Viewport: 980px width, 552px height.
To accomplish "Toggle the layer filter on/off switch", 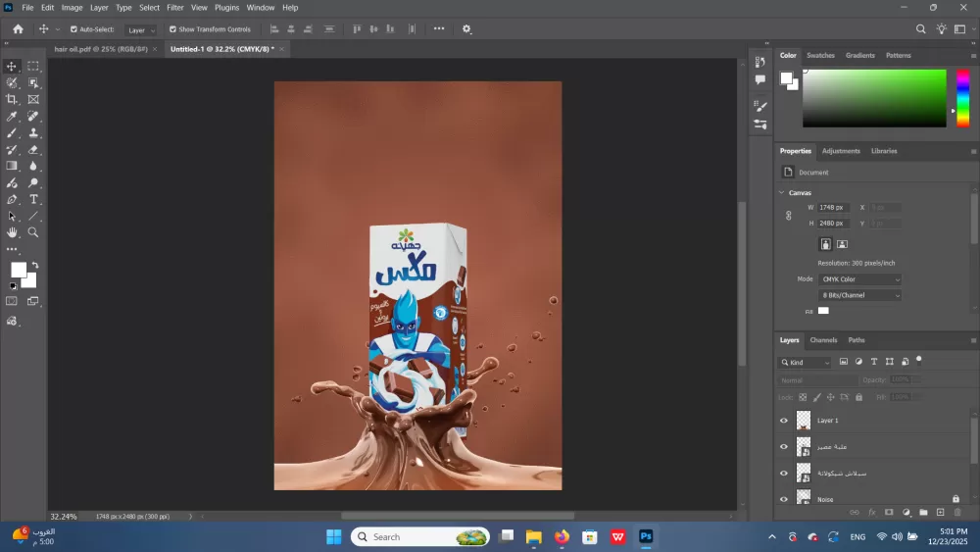I will point(919,360).
